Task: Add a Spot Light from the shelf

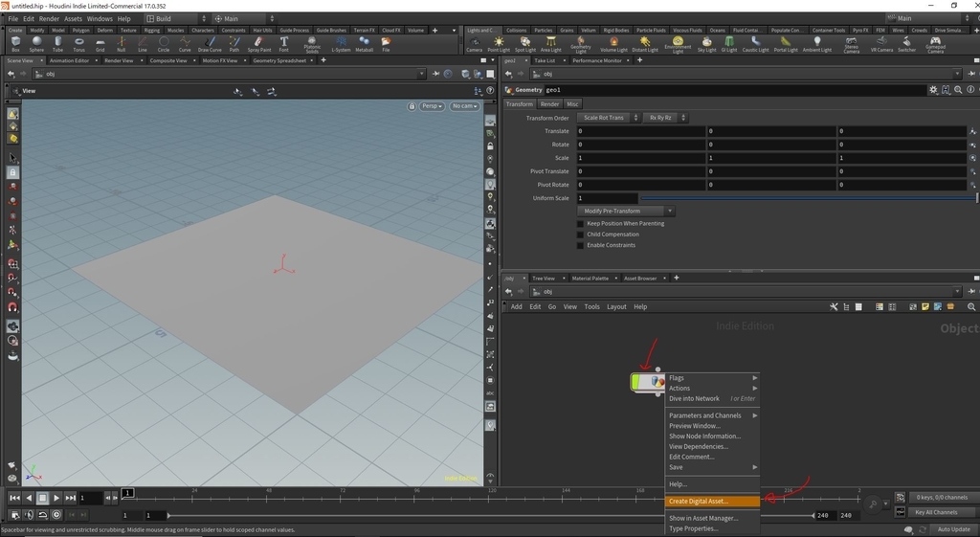Action: (x=525, y=44)
